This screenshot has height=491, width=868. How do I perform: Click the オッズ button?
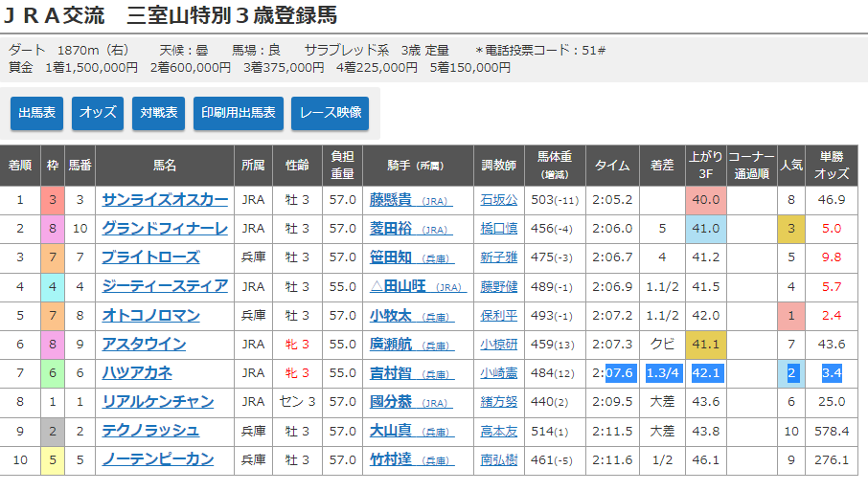98,113
